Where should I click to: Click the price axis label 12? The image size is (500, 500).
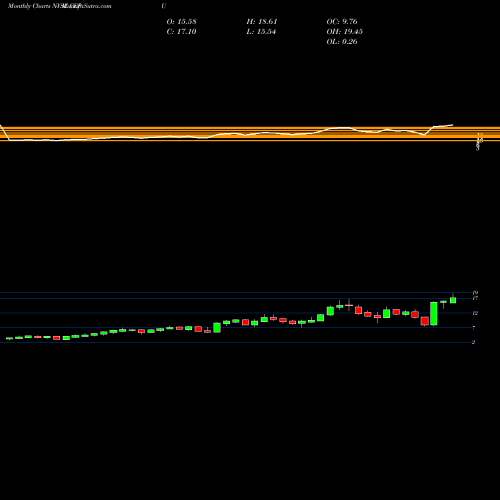point(475,313)
